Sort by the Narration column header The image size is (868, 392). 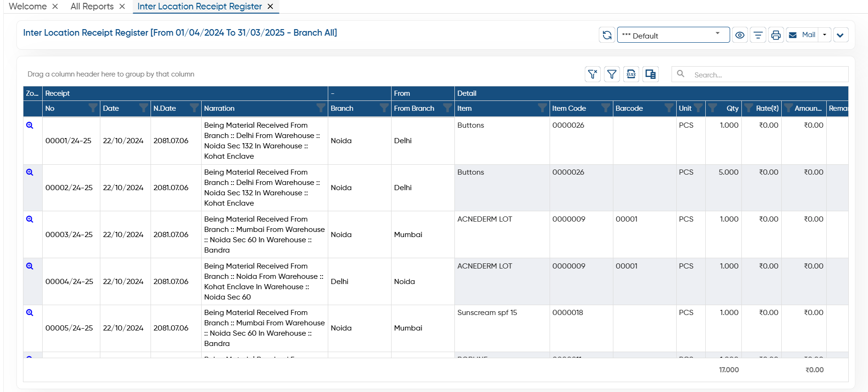click(219, 108)
